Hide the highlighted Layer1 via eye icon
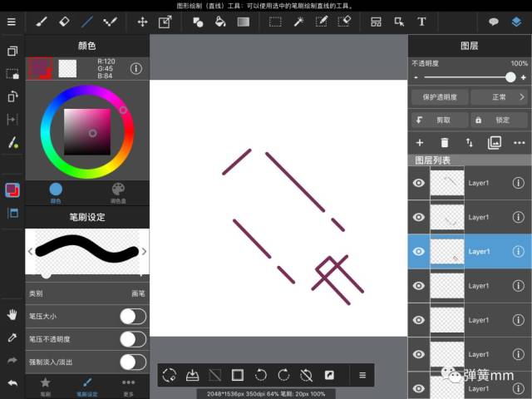Image resolution: width=532 pixels, height=399 pixels. coord(419,251)
